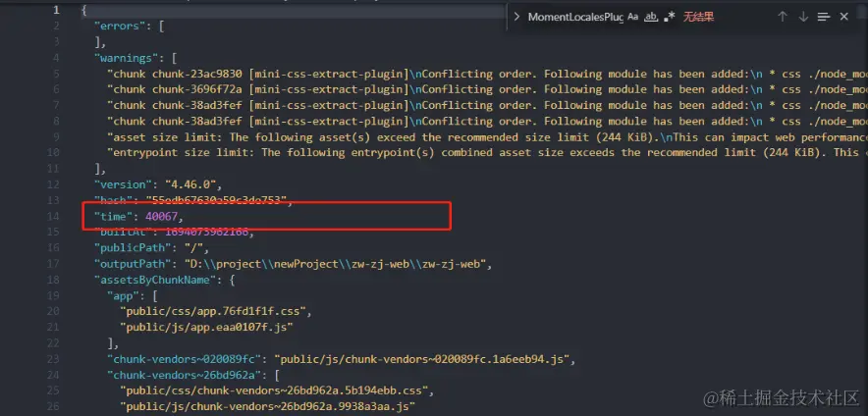Click the time value 40067
The image size is (868, 416).
[x=161, y=216]
